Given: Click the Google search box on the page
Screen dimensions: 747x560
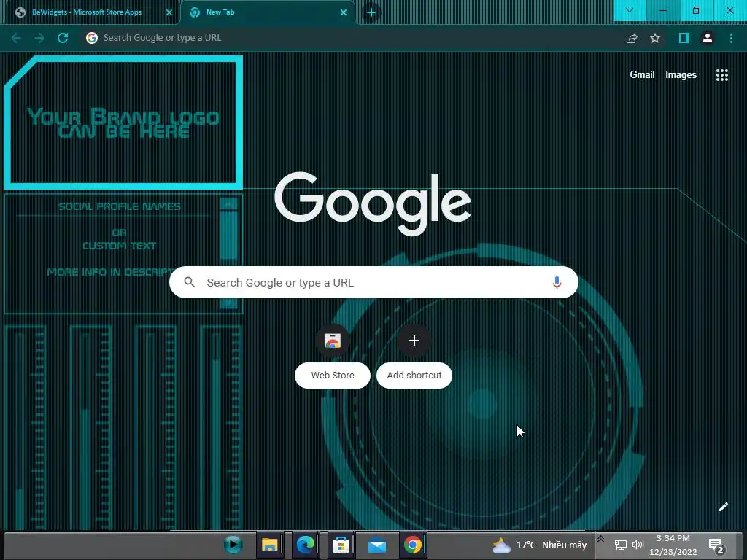Looking at the screenshot, I should tap(373, 282).
